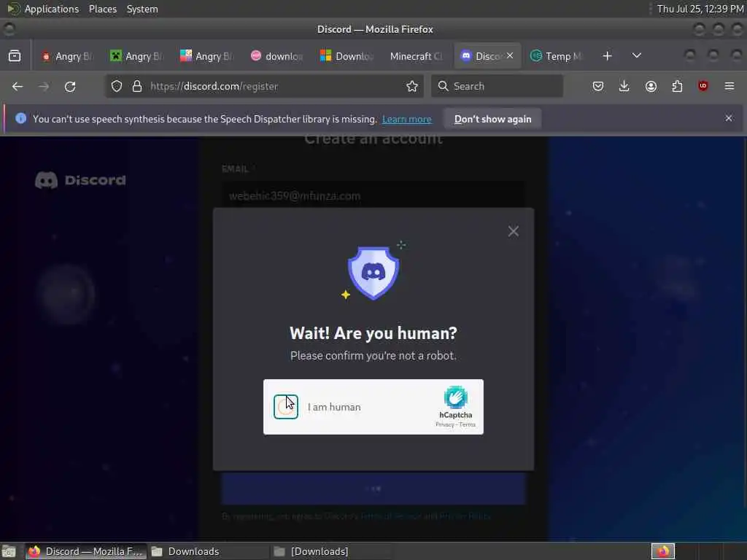The width and height of the screenshot is (747, 560).
Task: Click the info icon in notification bar
Action: point(20,118)
